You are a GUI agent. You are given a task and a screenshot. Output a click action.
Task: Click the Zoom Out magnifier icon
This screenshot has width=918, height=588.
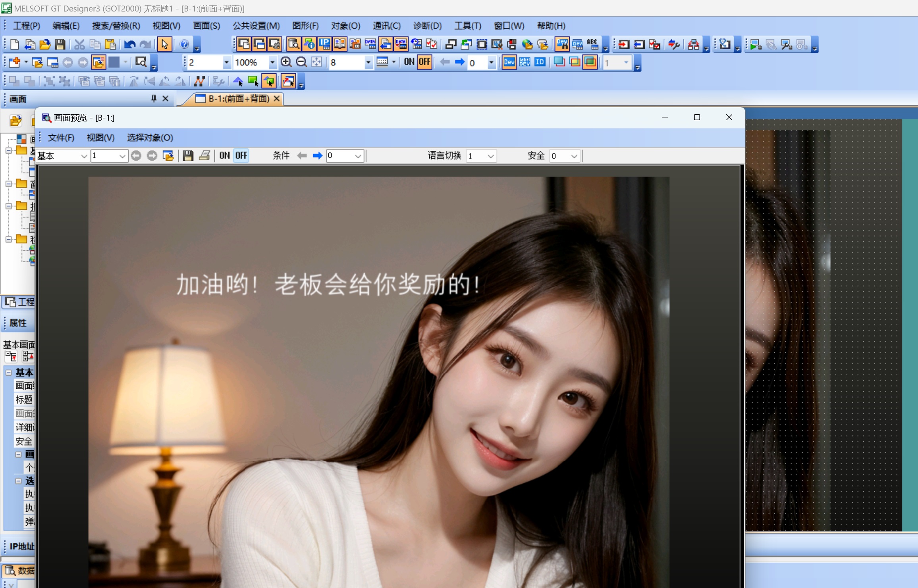click(x=301, y=62)
